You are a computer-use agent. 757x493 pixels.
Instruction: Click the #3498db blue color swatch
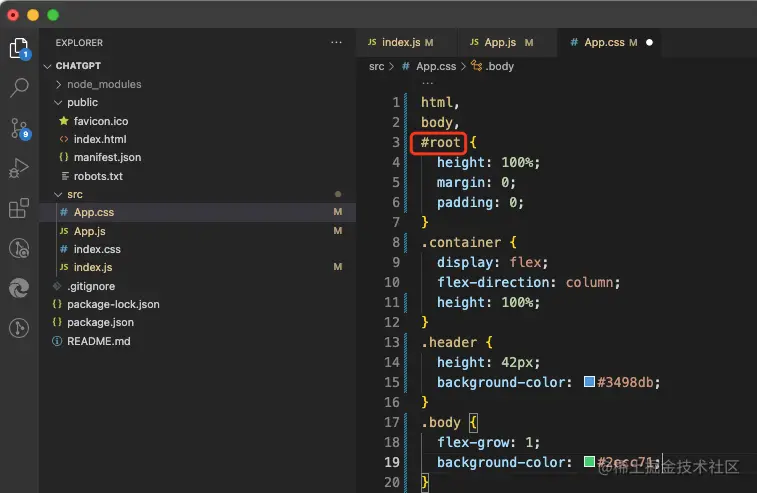pyautogui.click(x=589, y=382)
